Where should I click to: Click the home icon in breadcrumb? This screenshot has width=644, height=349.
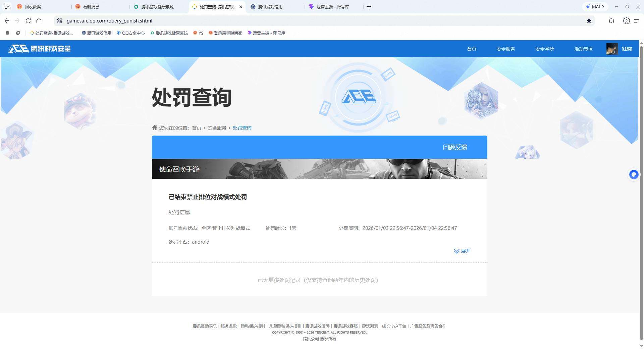click(155, 128)
